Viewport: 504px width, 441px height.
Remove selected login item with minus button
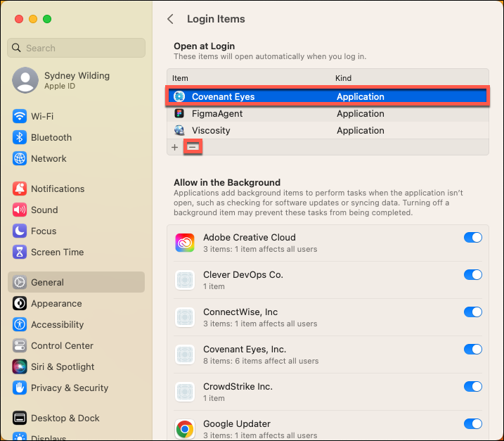193,147
